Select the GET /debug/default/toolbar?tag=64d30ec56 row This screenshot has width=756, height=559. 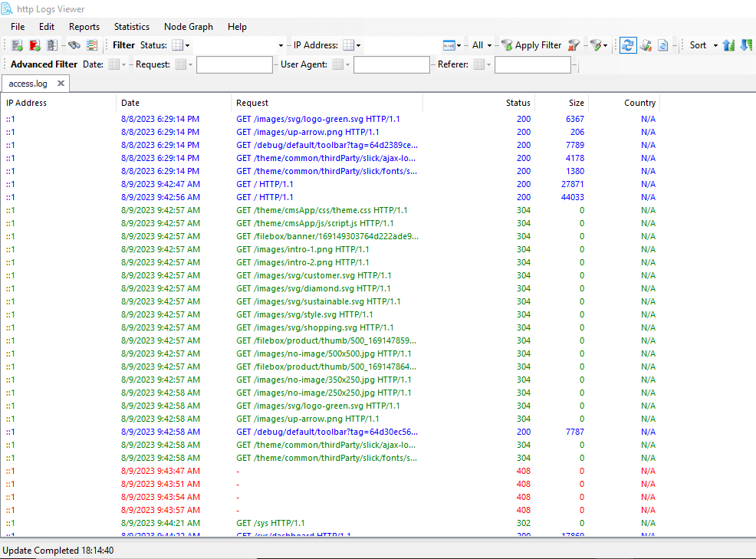330,432
